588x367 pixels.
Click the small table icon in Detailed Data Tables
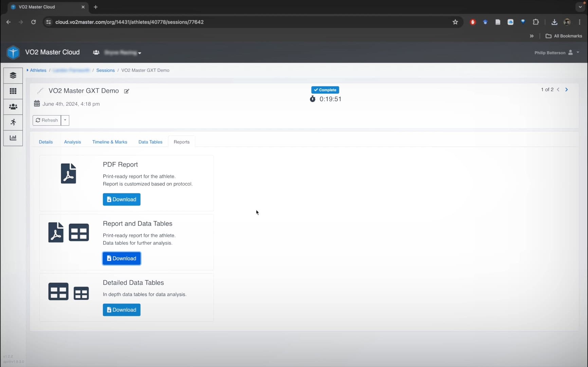click(x=81, y=293)
